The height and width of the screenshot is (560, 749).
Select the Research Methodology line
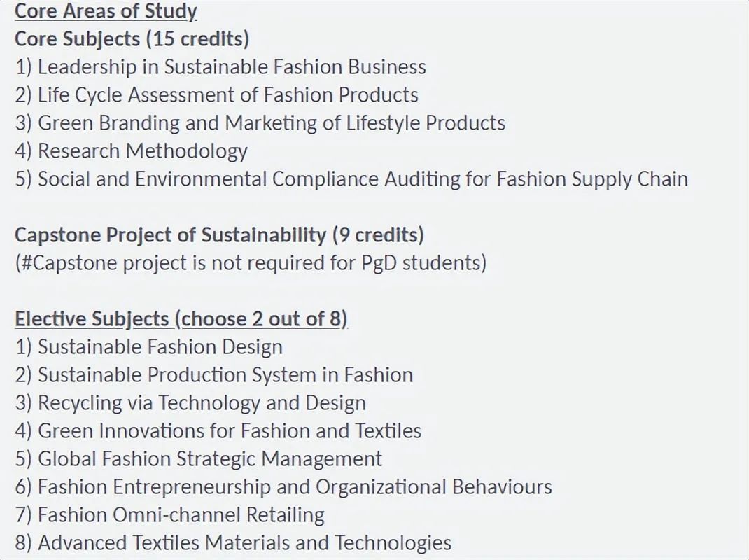(131, 151)
